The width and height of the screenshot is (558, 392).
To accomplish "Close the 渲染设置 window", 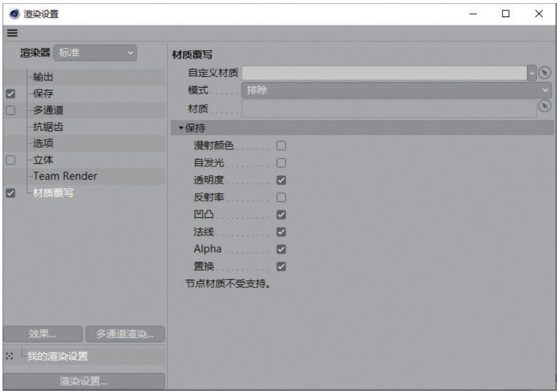I will coord(539,14).
